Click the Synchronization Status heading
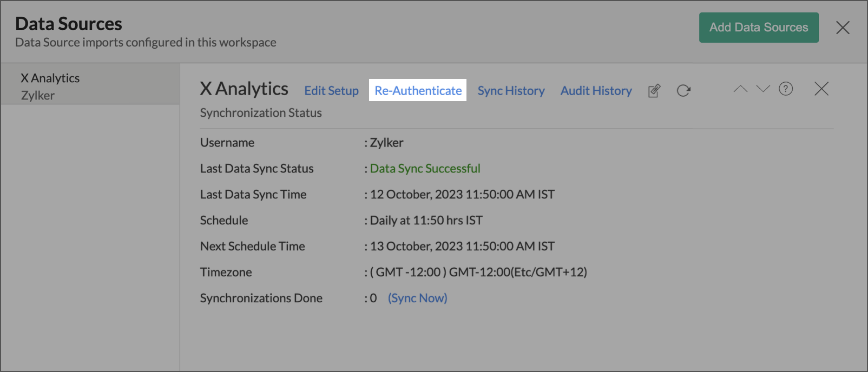The image size is (868, 372). tap(261, 113)
